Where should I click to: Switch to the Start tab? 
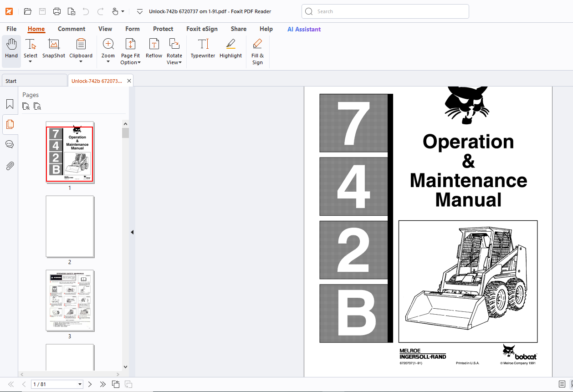tap(34, 81)
